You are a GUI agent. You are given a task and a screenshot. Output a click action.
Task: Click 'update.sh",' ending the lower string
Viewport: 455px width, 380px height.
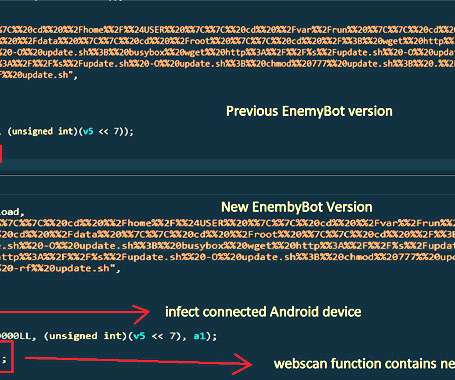(x=82, y=268)
